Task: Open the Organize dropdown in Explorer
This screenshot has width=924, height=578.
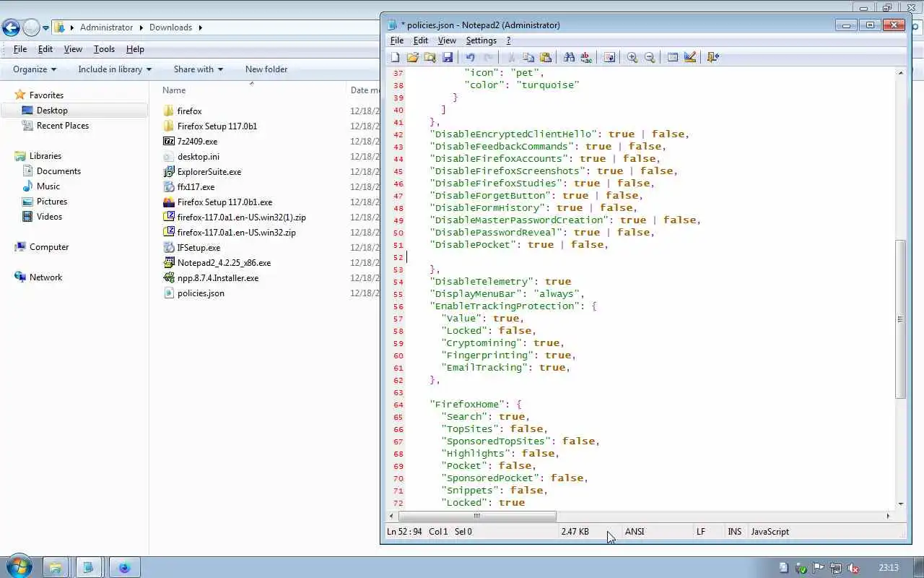Action: coord(34,69)
